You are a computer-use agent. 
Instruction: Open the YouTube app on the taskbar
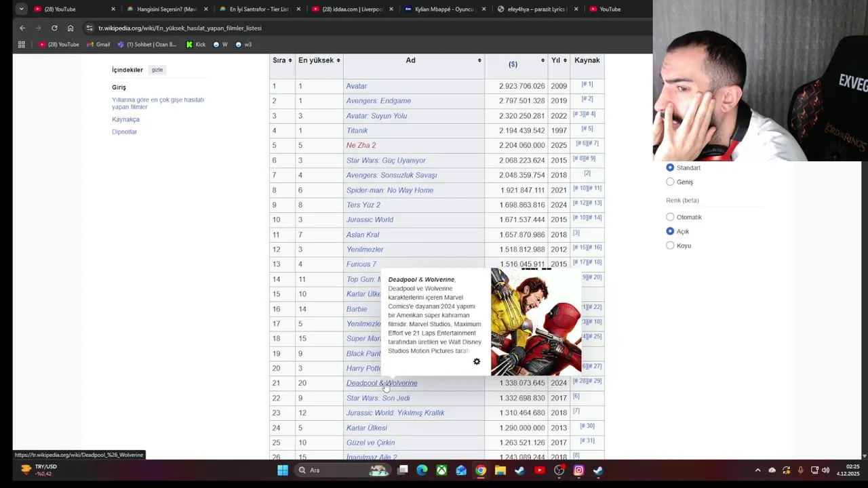[540, 470]
